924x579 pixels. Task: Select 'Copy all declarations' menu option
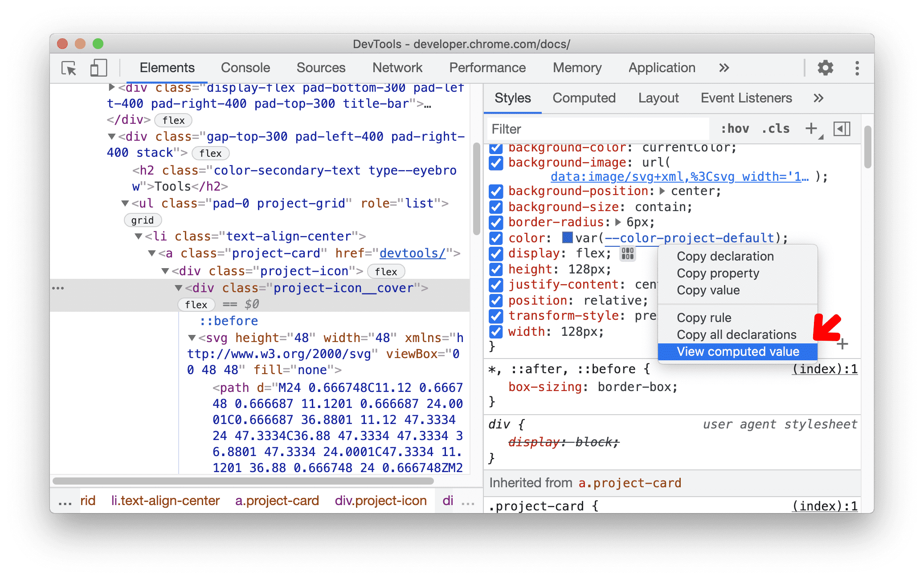[x=735, y=334]
